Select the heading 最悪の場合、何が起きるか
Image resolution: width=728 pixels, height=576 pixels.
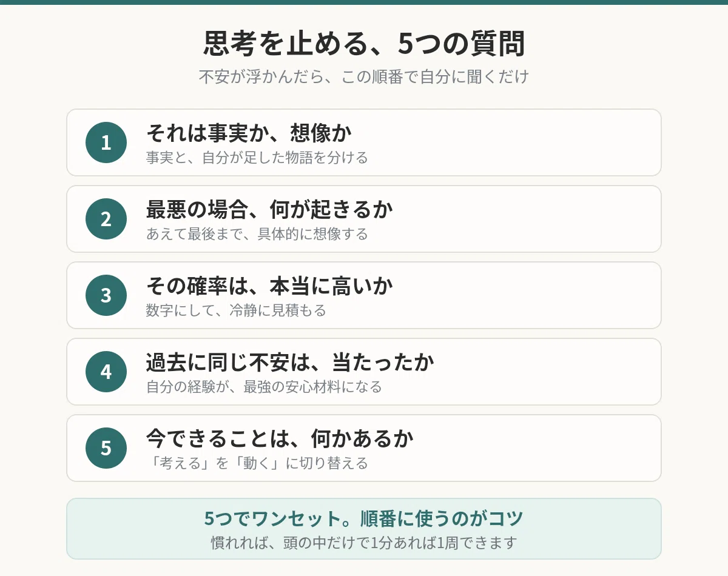(269, 209)
